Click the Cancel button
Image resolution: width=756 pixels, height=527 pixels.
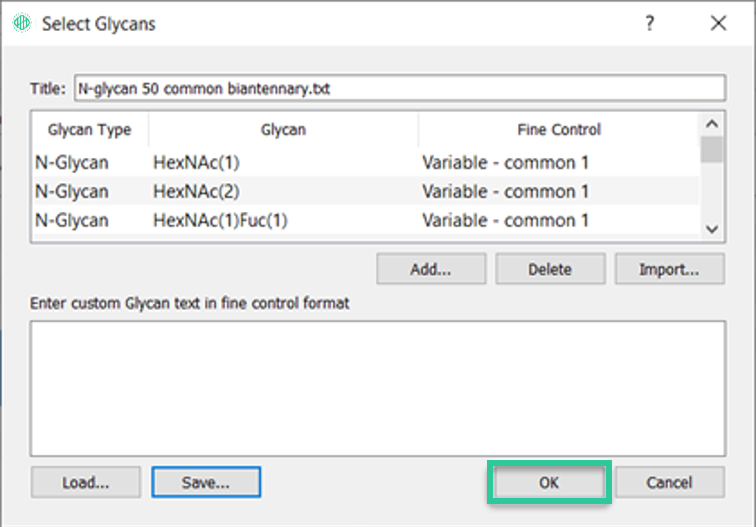pyautogui.click(x=669, y=482)
